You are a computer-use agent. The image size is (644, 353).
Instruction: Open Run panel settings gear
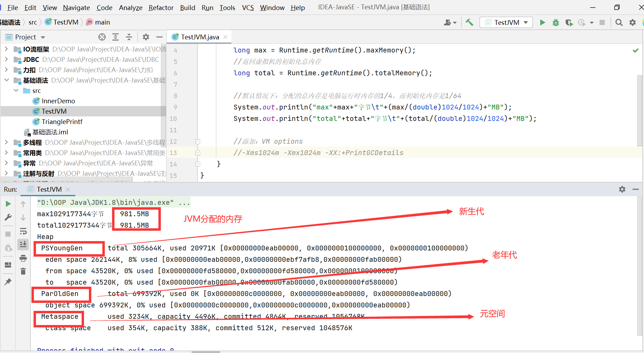(622, 189)
